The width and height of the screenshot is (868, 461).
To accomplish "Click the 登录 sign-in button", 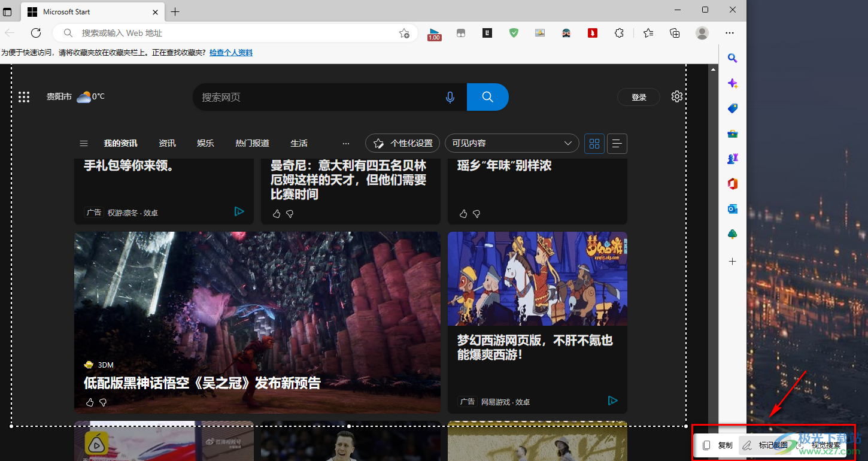I will click(x=639, y=97).
